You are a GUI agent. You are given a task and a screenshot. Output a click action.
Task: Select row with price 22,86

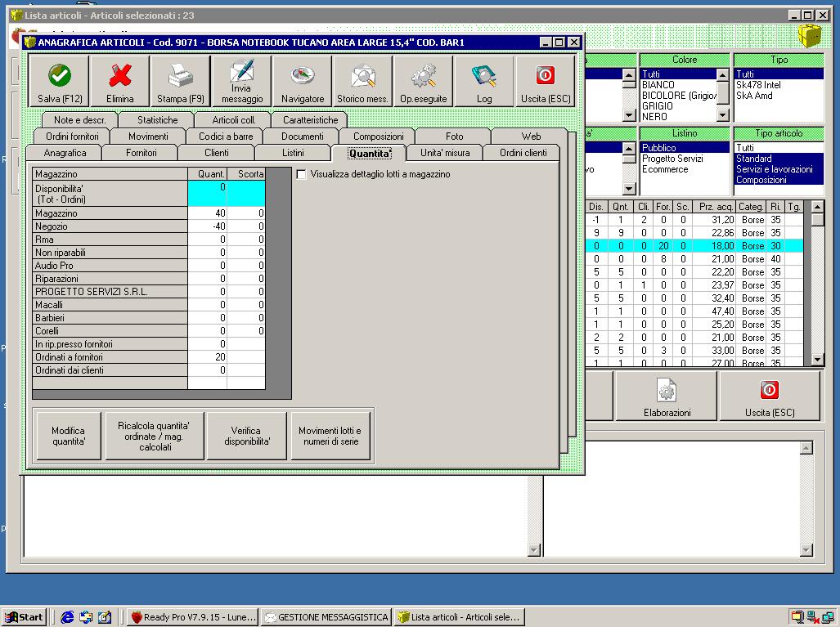click(694, 233)
